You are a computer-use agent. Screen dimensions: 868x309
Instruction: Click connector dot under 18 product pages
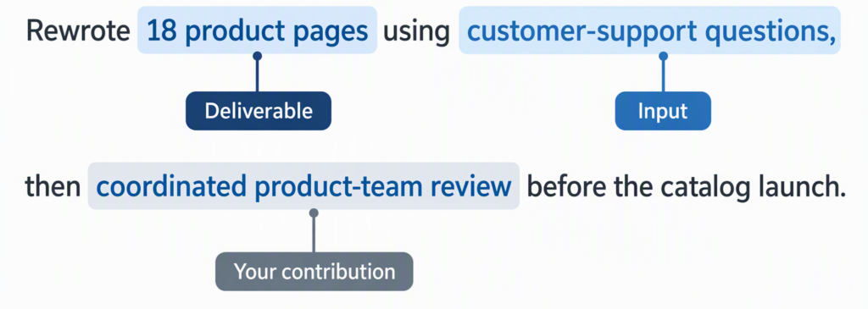coord(257,56)
